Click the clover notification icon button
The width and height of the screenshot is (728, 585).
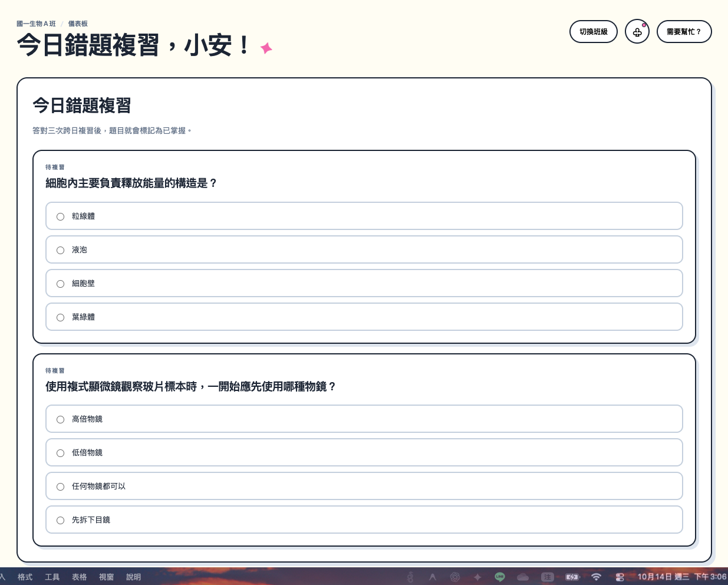point(637,32)
